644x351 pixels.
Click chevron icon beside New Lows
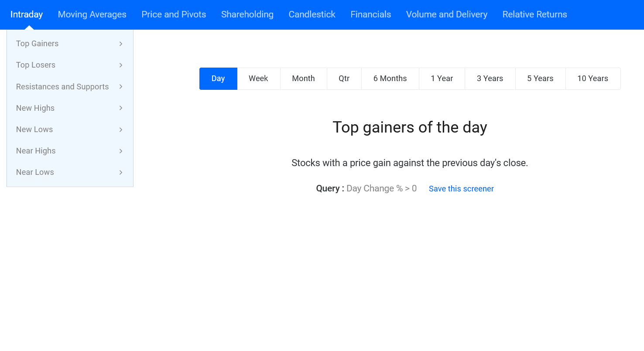coord(121,129)
